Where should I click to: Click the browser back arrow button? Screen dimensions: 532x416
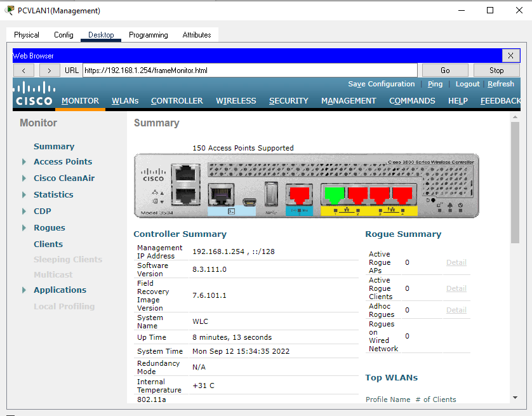click(x=23, y=70)
